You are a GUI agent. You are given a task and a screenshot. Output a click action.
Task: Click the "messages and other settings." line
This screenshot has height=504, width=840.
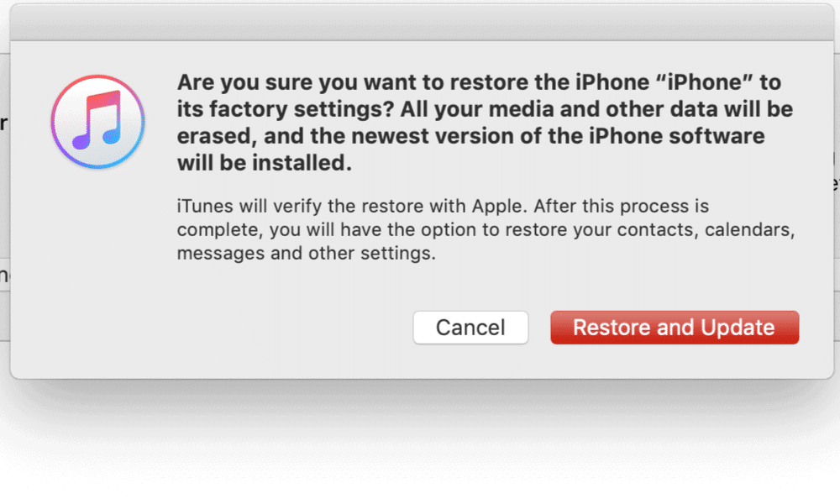[x=307, y=254]
